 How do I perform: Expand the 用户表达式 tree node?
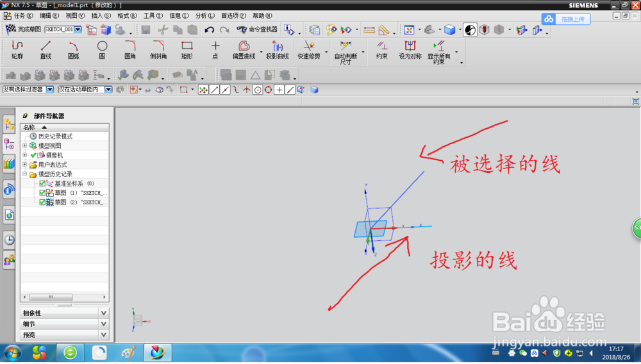pyautogui.click(x=24, y=165)
